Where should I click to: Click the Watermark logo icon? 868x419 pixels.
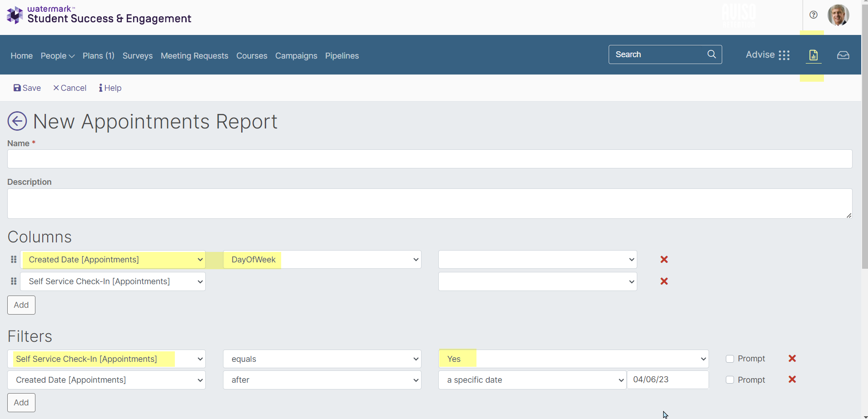pyautogui.click(x=15, y=15)
